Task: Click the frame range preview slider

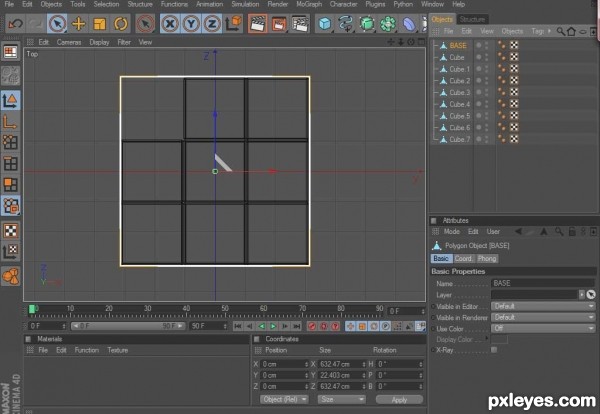Action: click(128, 326)
